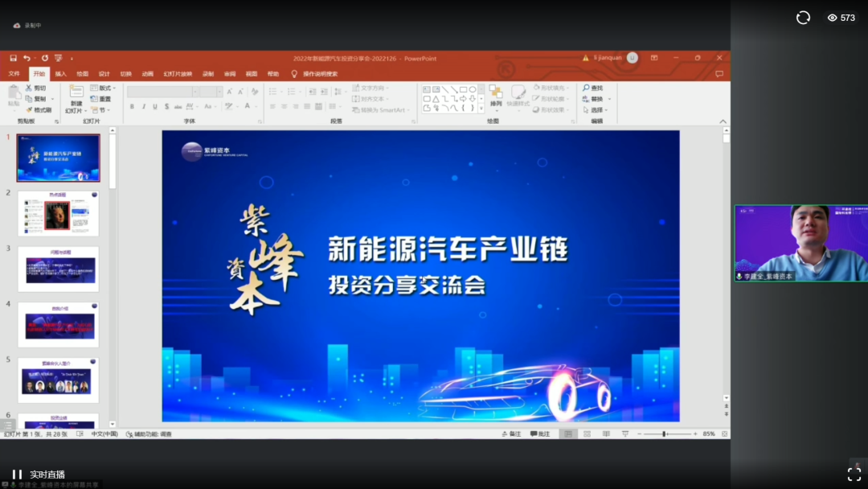Click the comments speech bubble icon in ribbon
The image size is (868, 489).
click(719, 74)
